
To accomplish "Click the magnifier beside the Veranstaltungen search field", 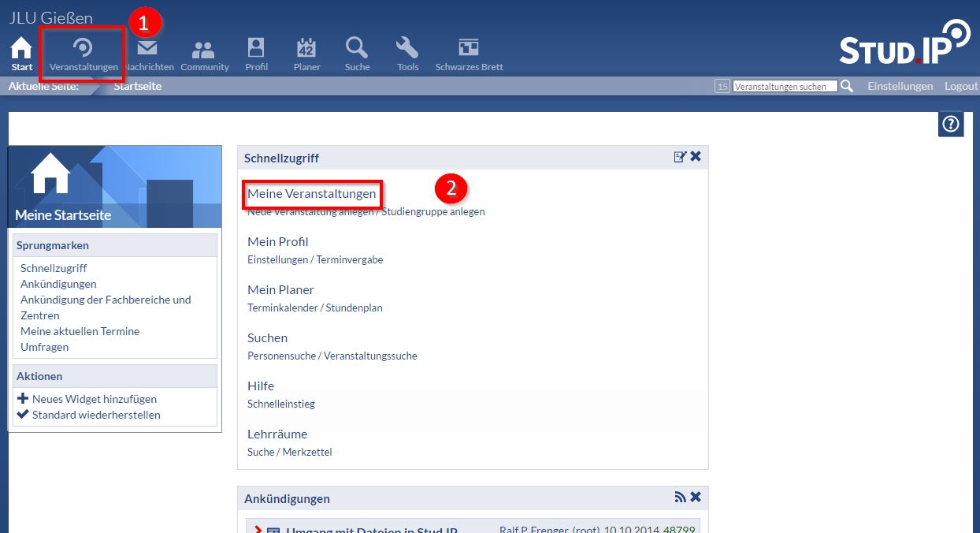I will (847, 86).
